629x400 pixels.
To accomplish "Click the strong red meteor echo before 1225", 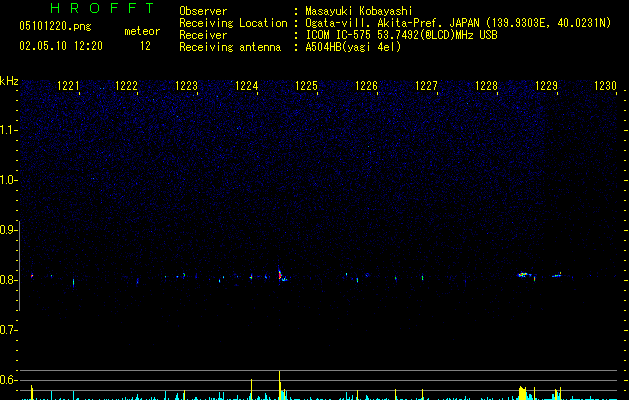I will coord(280,275).
